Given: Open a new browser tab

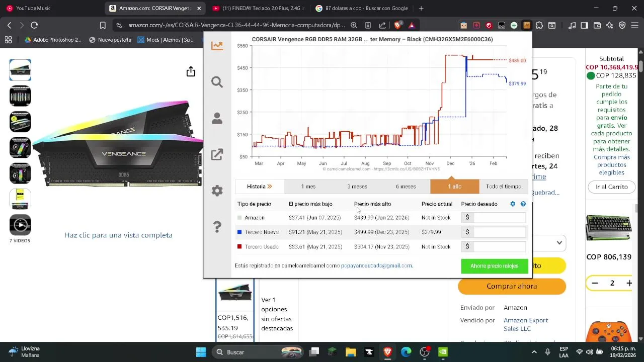Looking at the screenshot, I should [x=421, y=8].
